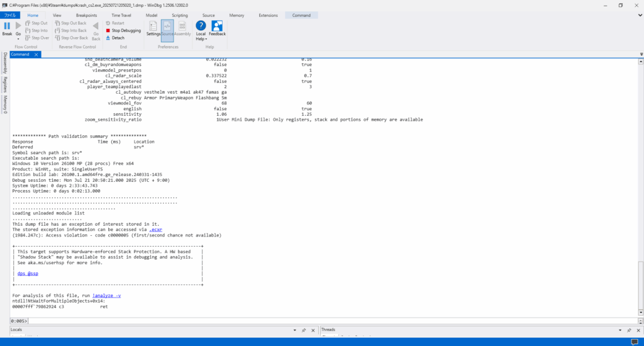This screenshot has width=644, height=346.
Task: Click the command output scrollbar thumb
Action: pyautogui.click(x=641, y=285)
